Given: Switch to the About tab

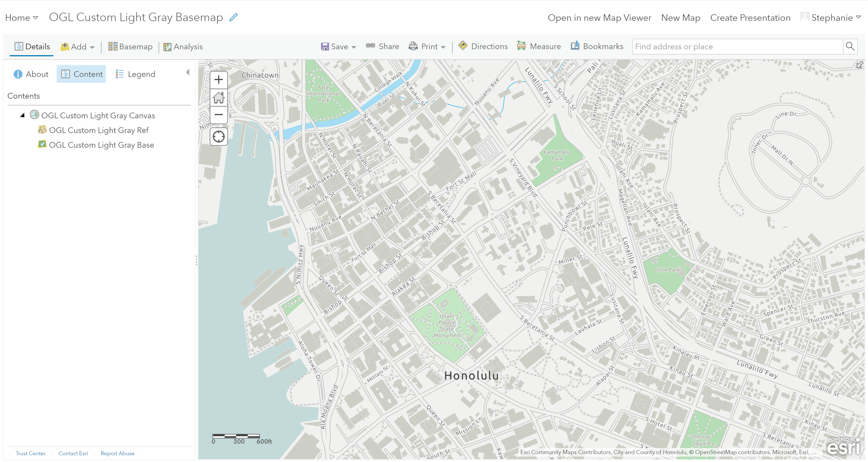Looking at the screenshot, I should click(x=31, y=74).
